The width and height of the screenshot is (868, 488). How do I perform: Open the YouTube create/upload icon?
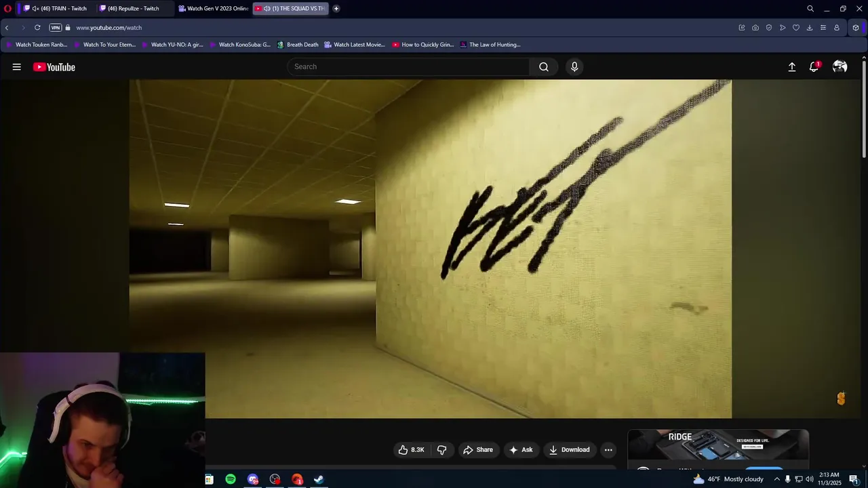click(x=791, y=67)
